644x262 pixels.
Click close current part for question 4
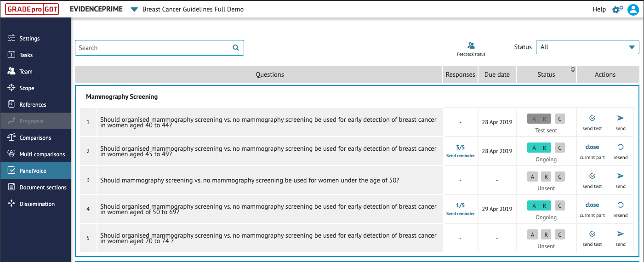tap(592, 205)
